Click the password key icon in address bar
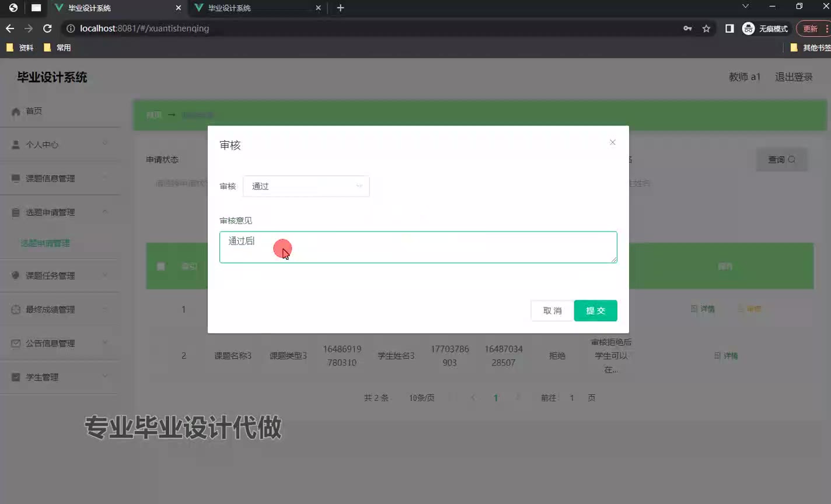Viewport: 831px width, 504px height. [x=687, y=28]
